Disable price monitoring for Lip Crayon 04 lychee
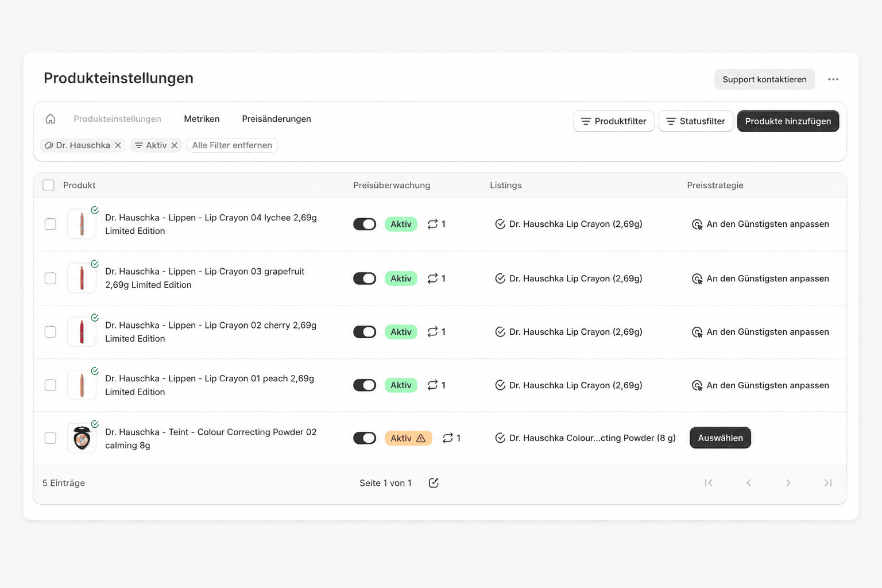 (365, 224)
